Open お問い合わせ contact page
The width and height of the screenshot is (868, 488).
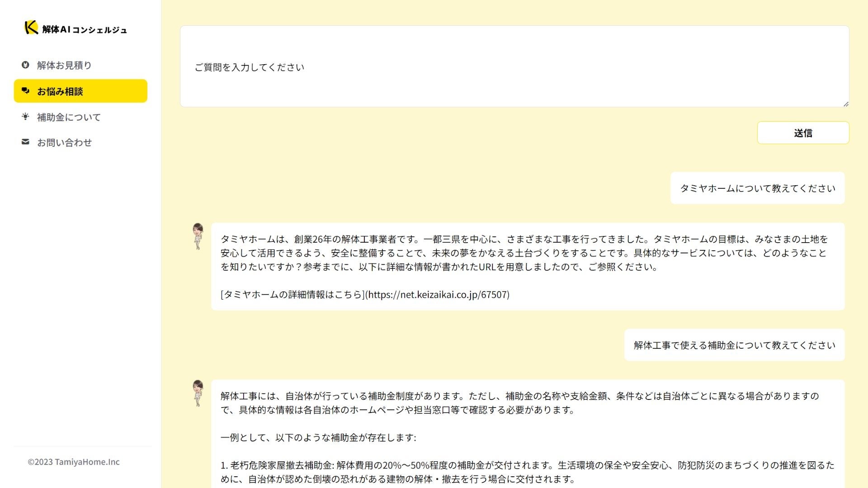64,143
